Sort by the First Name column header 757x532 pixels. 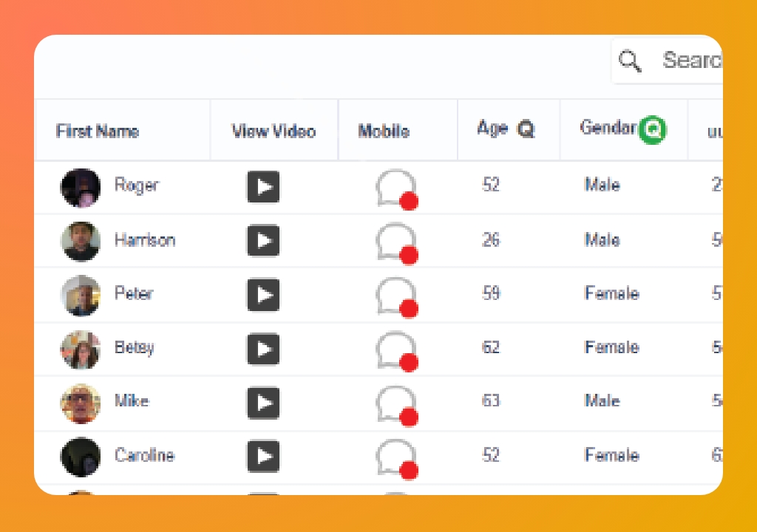point(97,131)
